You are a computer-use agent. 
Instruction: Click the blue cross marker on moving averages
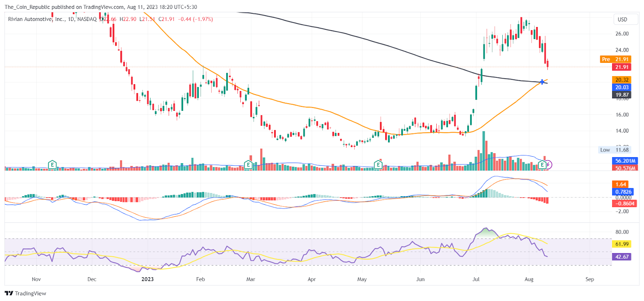point(542,82)
